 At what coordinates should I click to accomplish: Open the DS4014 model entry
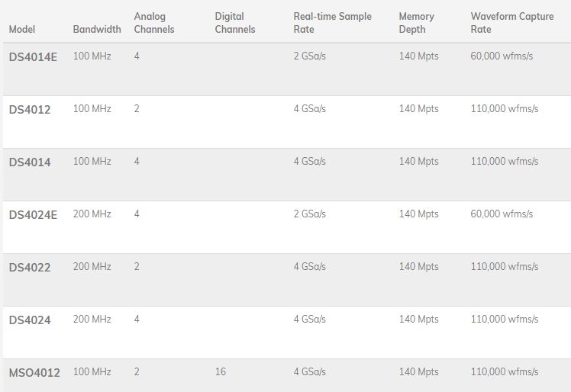click(30, 162)
